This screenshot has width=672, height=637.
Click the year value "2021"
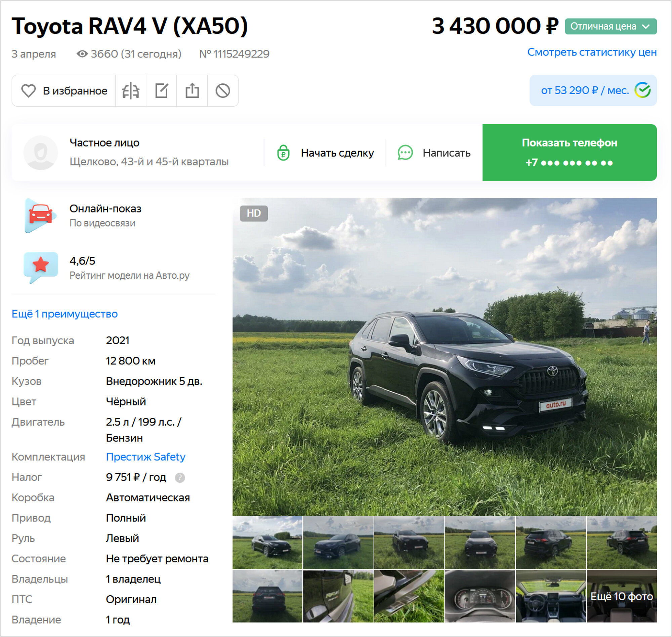point(117,340)
